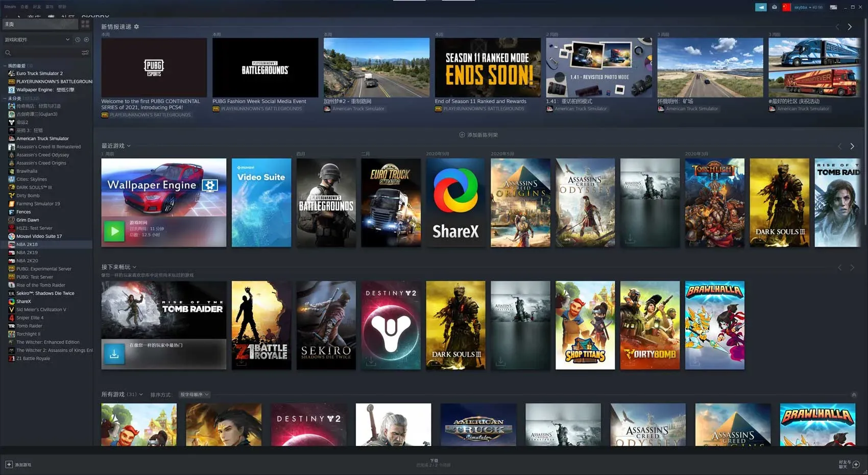Open 1.41 Revisited Photo Mode news image
Viewport: 868px width, 475px height.
coord(599,67)
